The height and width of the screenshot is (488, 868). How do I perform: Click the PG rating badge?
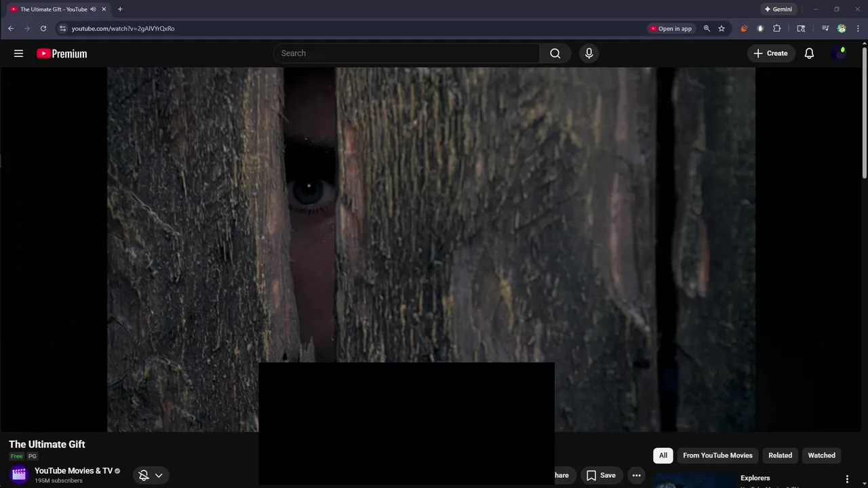[x=32, y=457]
